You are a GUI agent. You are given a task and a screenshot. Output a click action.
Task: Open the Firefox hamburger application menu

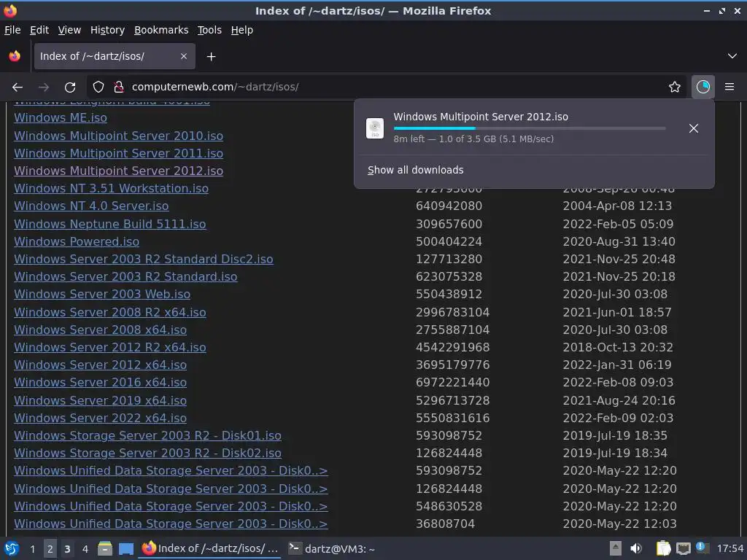729,87
